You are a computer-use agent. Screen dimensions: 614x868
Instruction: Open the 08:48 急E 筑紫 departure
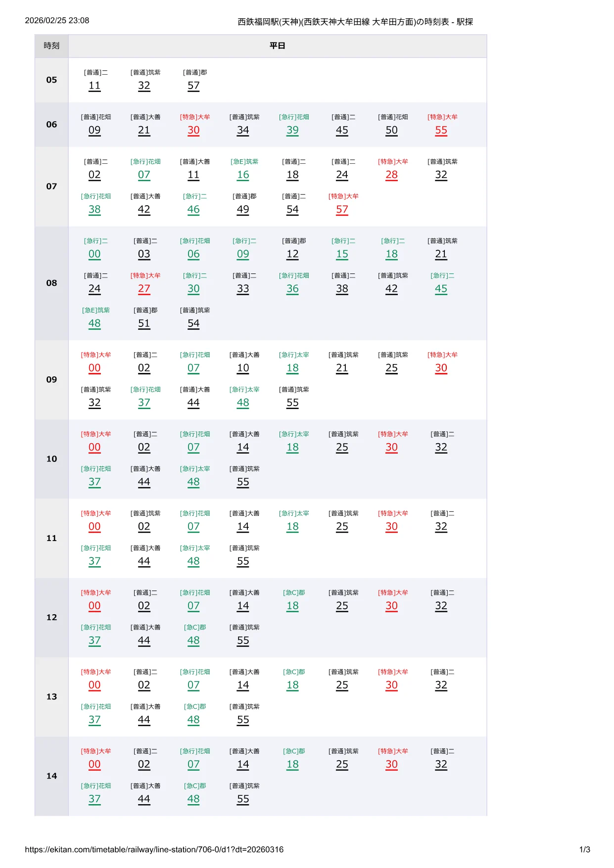coord(94,323)
